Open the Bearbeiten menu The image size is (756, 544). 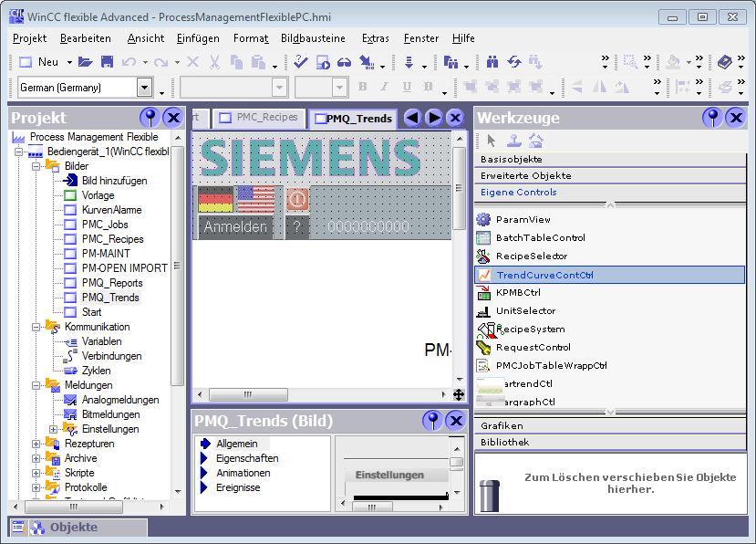coord(86,38)
